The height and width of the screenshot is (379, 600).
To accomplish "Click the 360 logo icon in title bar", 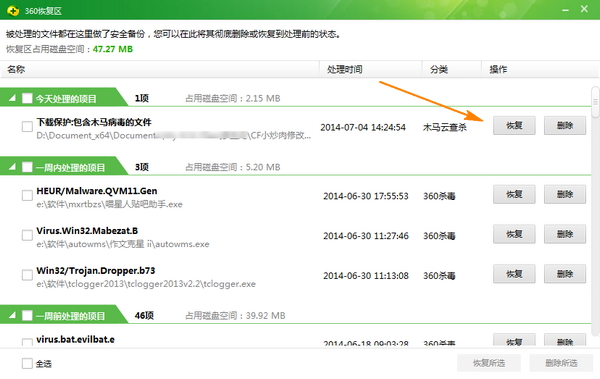I will coord(13,11).
